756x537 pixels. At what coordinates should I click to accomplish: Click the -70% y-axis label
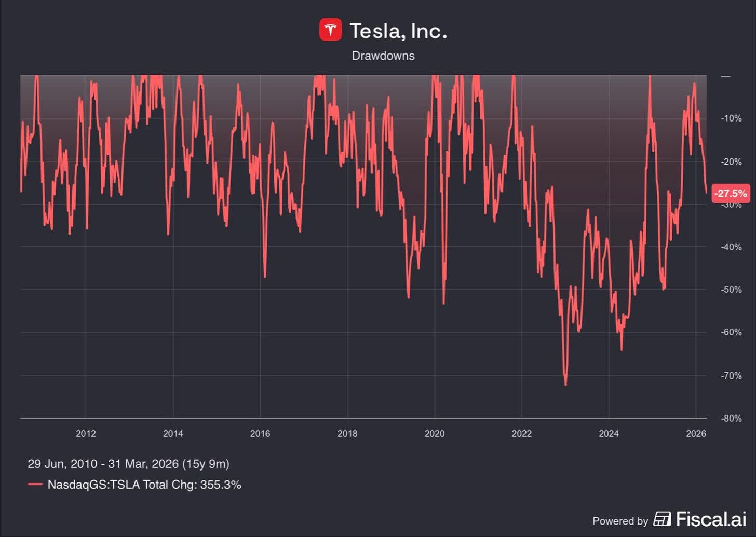[731, 375]
